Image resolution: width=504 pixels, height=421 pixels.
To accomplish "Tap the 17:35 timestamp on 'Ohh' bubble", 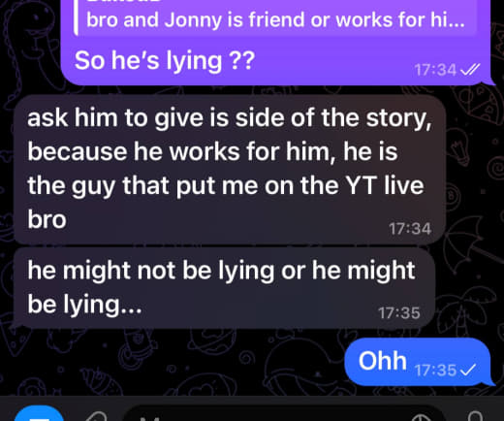I will [436, 371].
